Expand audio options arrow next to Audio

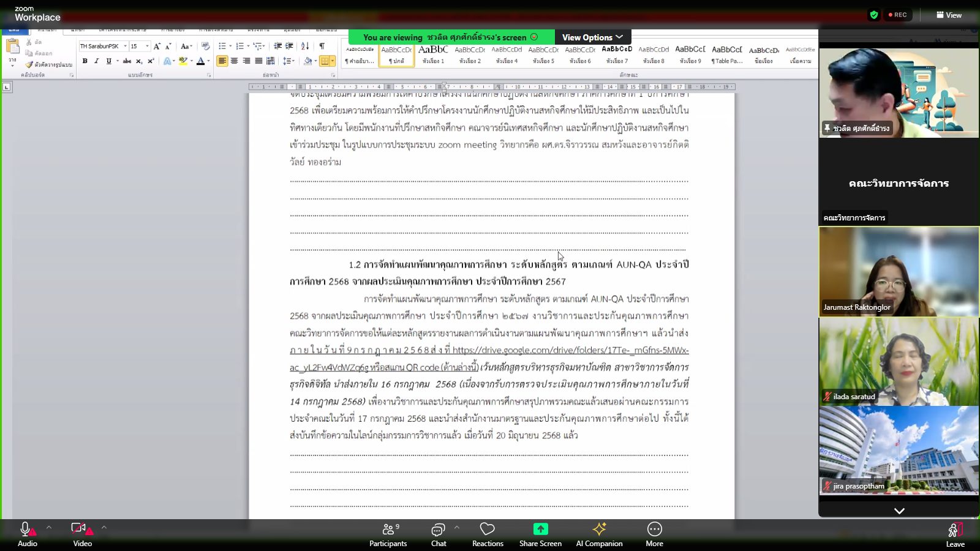[x=49, y=527]
